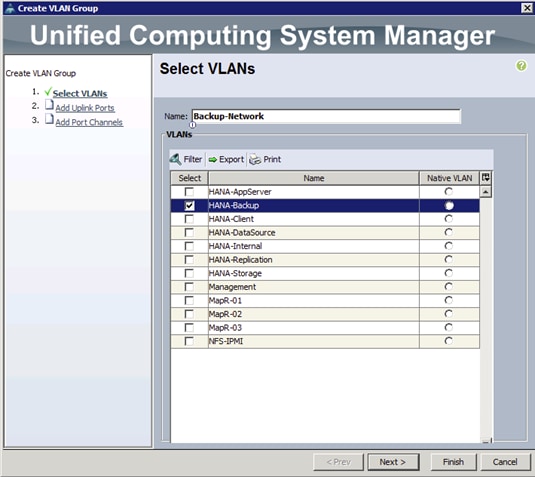Viewport: 535px width, 477px height.
Task: Set MapR-02 as native VLAN
Action: click(449, 314)
